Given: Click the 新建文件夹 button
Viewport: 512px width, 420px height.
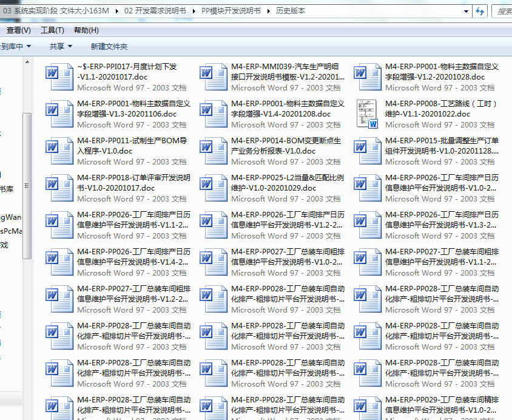Looking at the screenshot, I should click(109, 46).
